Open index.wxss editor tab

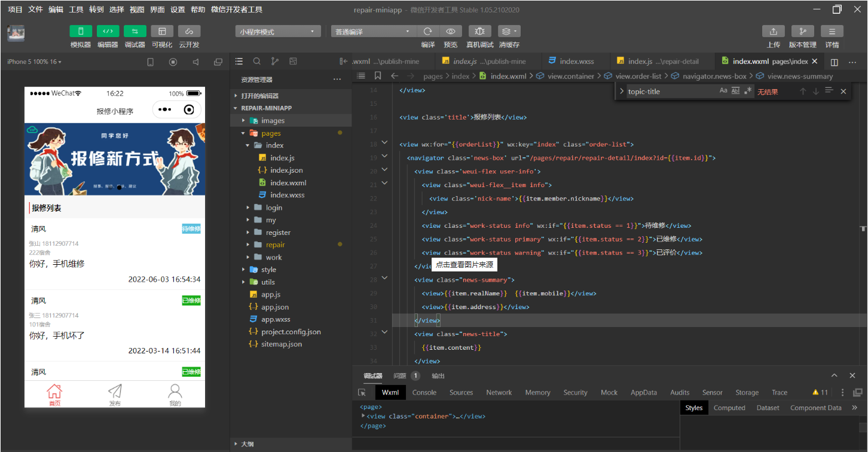point(576,61)
